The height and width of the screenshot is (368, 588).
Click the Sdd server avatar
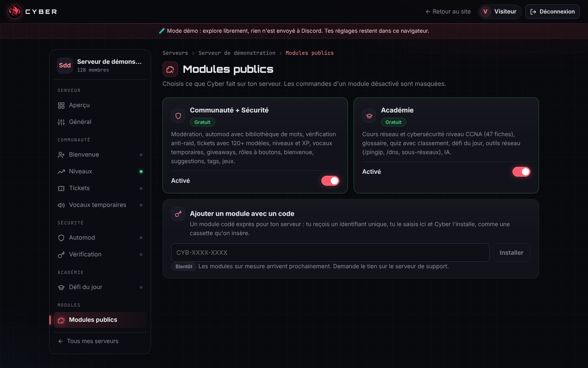65,65
